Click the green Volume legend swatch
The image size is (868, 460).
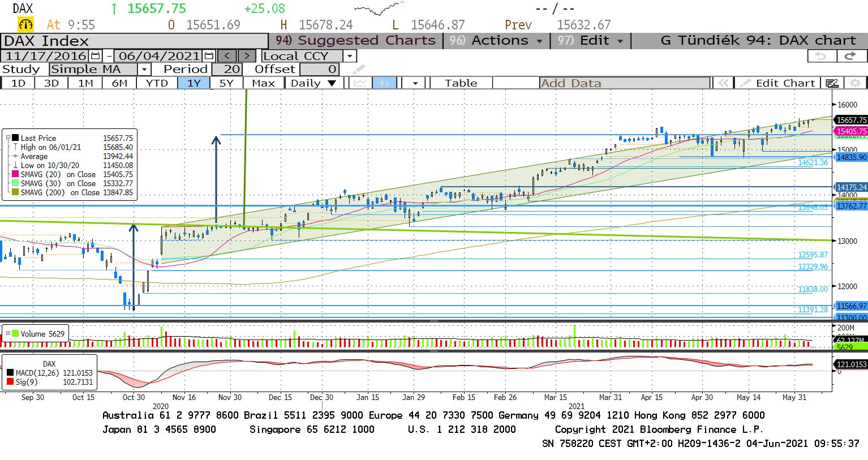[x=15, y=334]
